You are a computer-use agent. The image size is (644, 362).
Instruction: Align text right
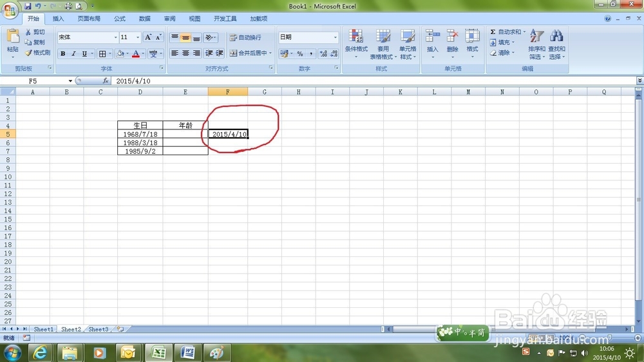point(196,53)
